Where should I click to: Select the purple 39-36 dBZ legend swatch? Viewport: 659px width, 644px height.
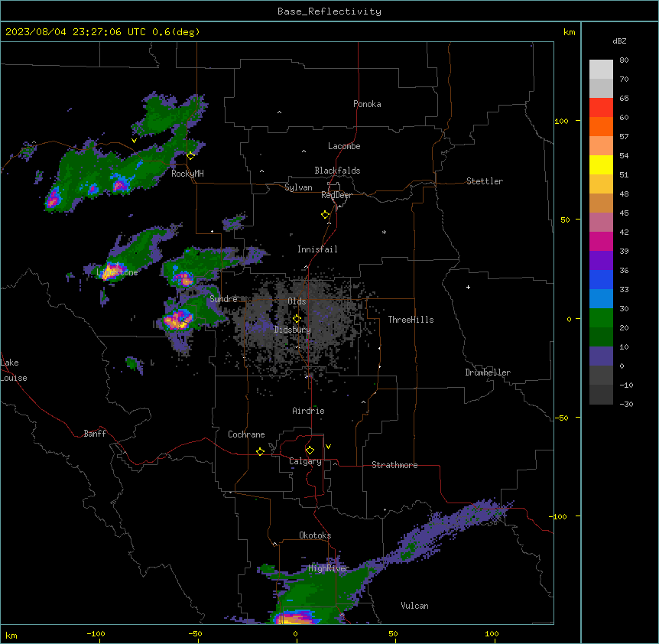[x=601, y=261]
